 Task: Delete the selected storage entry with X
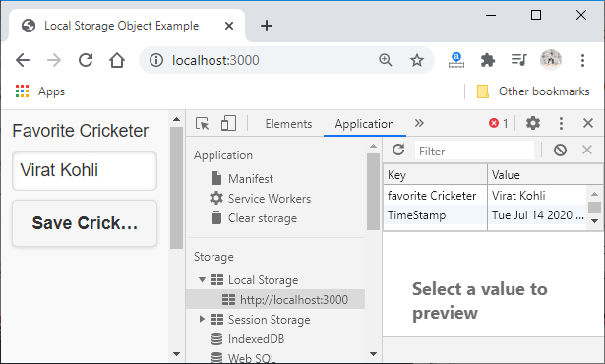click(587, 150)
